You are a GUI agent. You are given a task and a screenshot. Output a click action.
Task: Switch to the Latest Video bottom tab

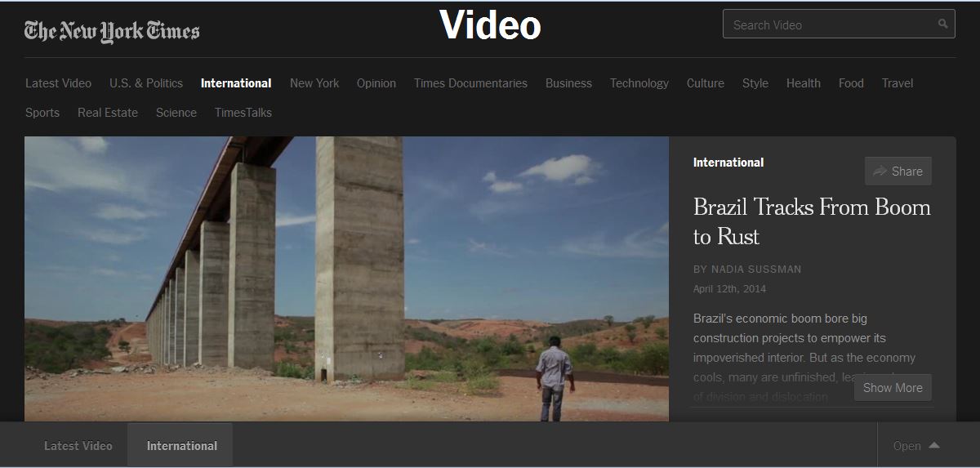click(x=78, y=446)
